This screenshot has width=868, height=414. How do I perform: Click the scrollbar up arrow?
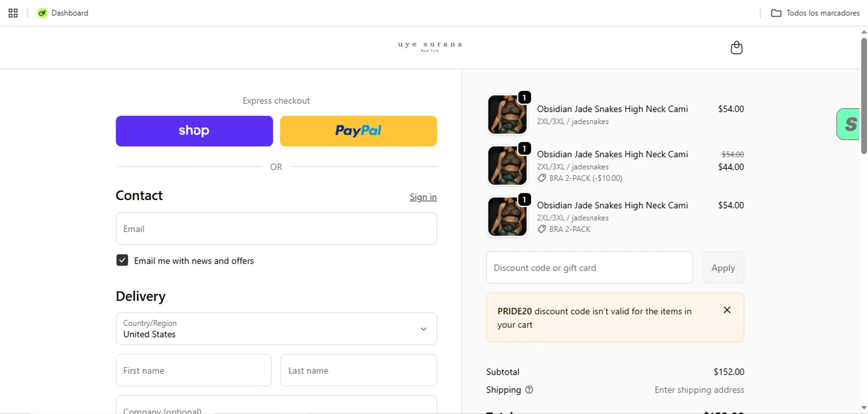pyautogui.click(x=863, y=32)
